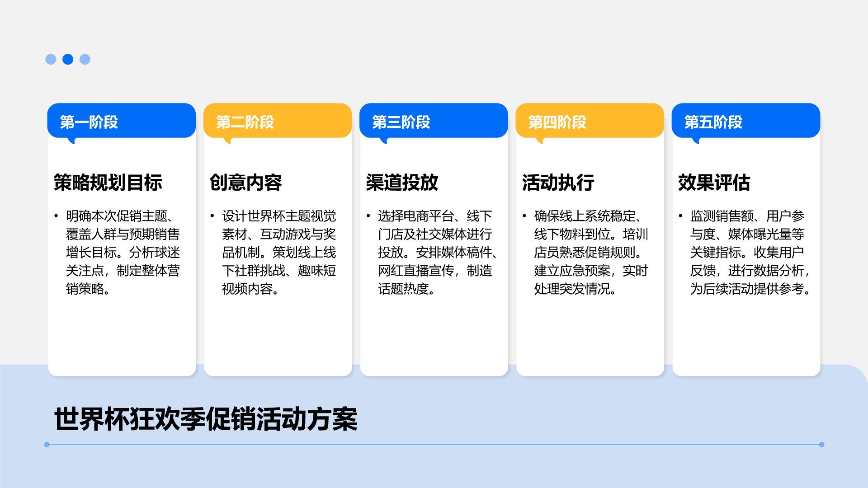The width and height of the screenshot is (868, 488).
Task: Click the 第二阶段 header label
Action: click(x=245, y=122)
